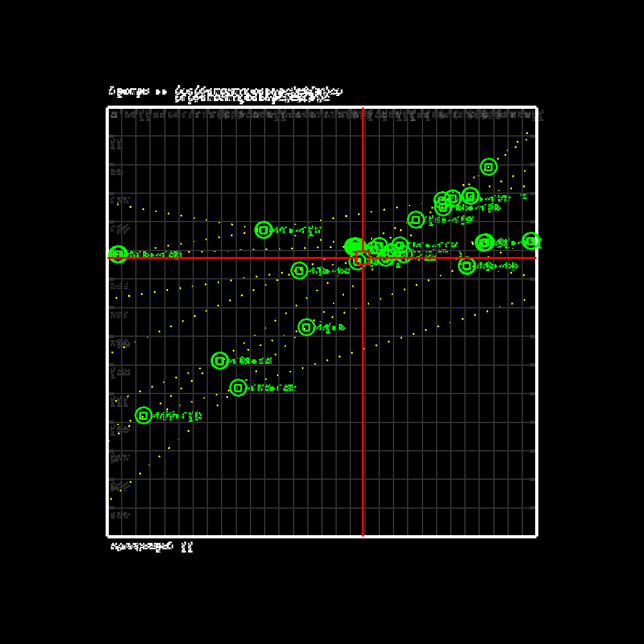The width and height of the screenshot is (644, 644).
Task: Click the white status text below the plot
Action: pos(152,547)
